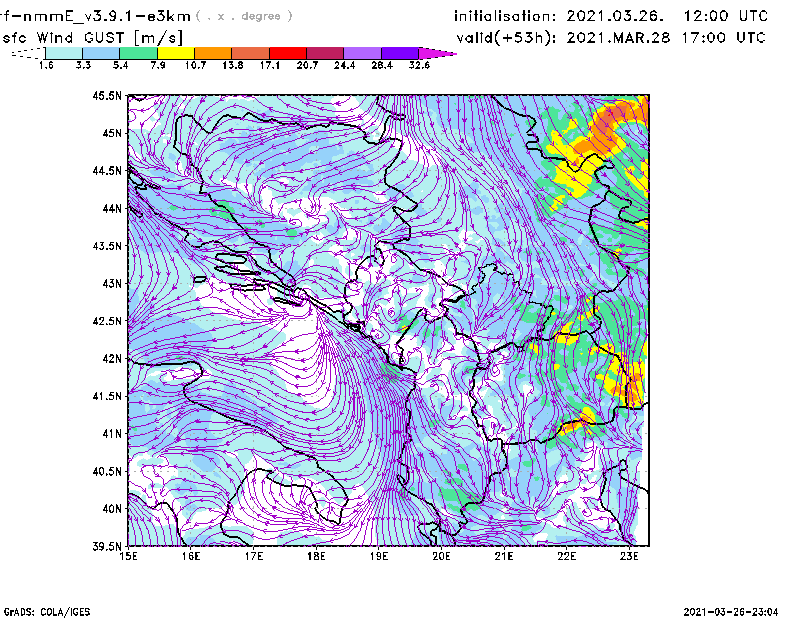Choose the lavender legend swatch after 24.4

point(363,53)
